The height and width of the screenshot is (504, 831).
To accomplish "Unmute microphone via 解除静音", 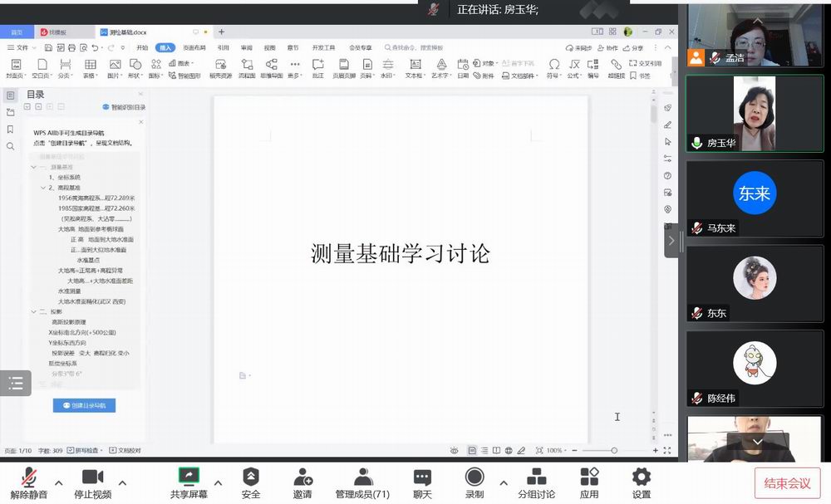I will pos(29,477).
